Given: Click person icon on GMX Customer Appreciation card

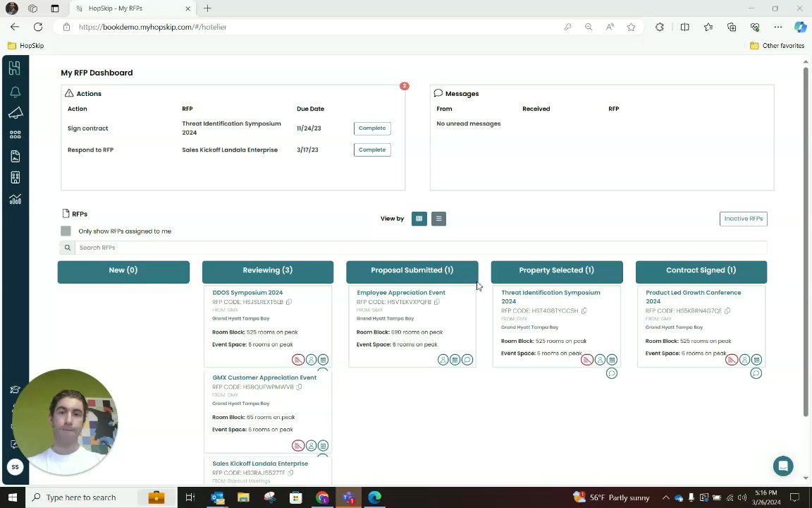Looking at the screenshot, I should click(311, 445).
